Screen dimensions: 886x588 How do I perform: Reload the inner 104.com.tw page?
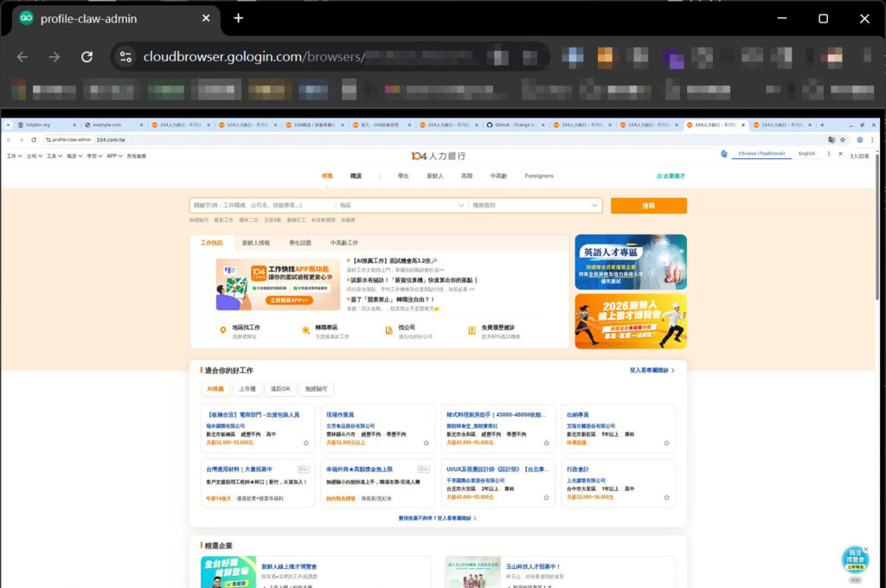[34, 139]
